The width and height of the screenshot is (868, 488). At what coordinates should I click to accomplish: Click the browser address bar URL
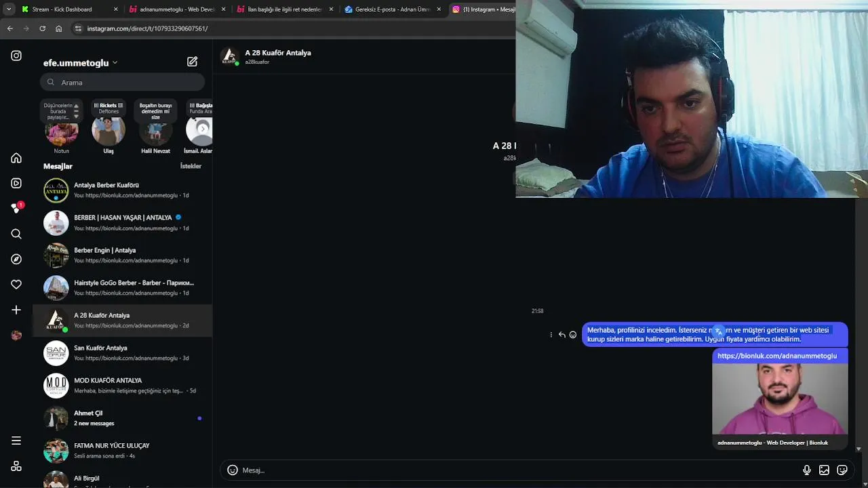click(147, 28)
